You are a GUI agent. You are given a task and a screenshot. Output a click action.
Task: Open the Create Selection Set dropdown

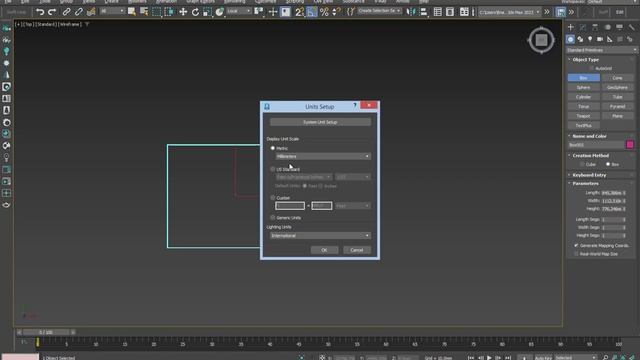380,11
